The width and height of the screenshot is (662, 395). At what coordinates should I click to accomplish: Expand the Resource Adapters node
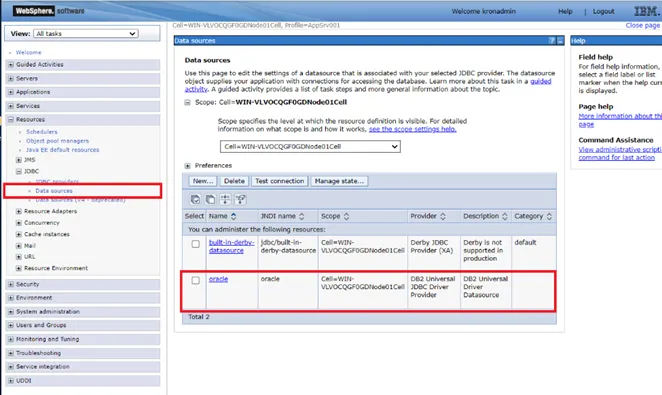pyautogui.click(x=19, y=211)
